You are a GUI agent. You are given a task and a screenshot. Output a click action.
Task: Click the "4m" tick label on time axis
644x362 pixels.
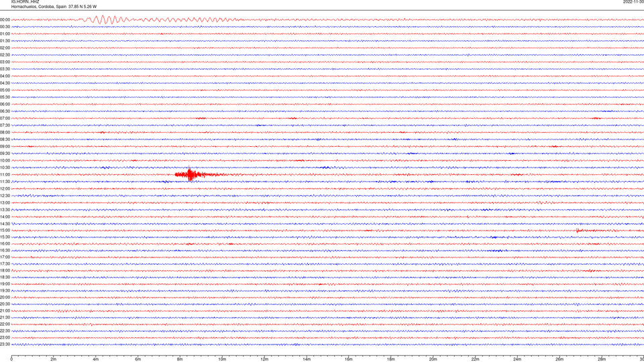click(96, 359)
